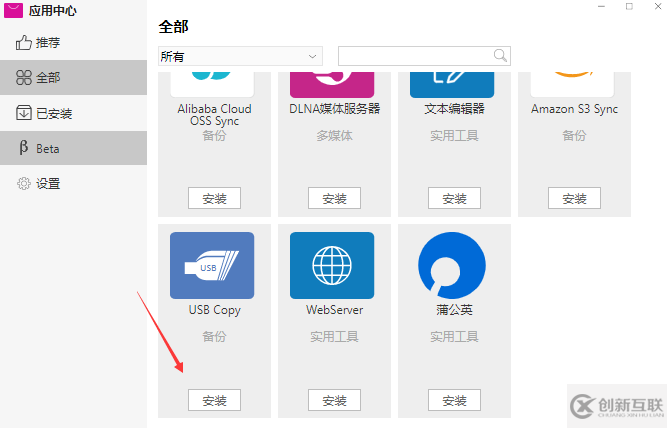Click the gear icon beside 设置
The width and height of the screenshot is (667, 428).
tap(24, 183)
